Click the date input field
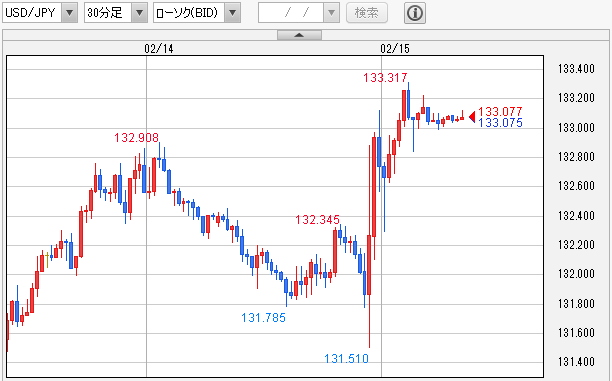 click(291, 13)
